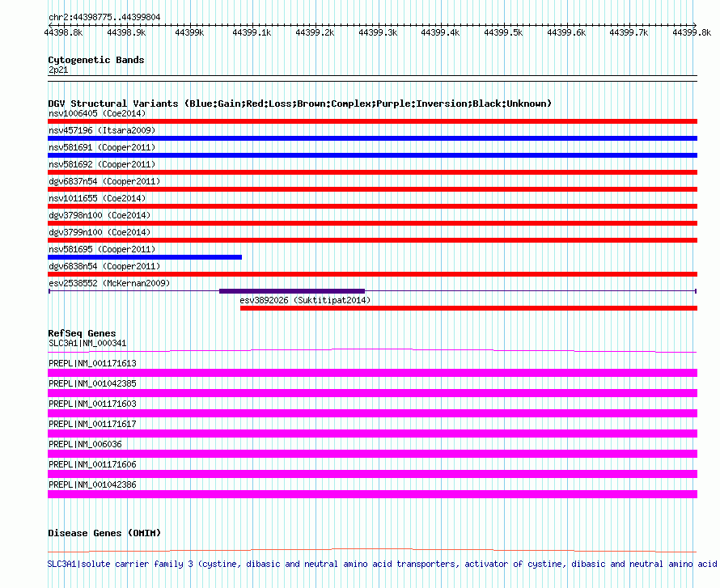Viewport: 720px width, 588px height.
Task: Select PREPL|NM_001171613 transcript label
Action: (92, 363)
